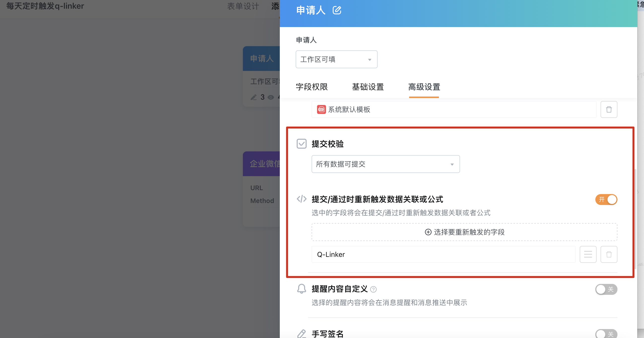Viewport: 644px width, 338px height.
Task: Delete the 系统默认模板 template with trash icon
Action: [x=609, y=109]
